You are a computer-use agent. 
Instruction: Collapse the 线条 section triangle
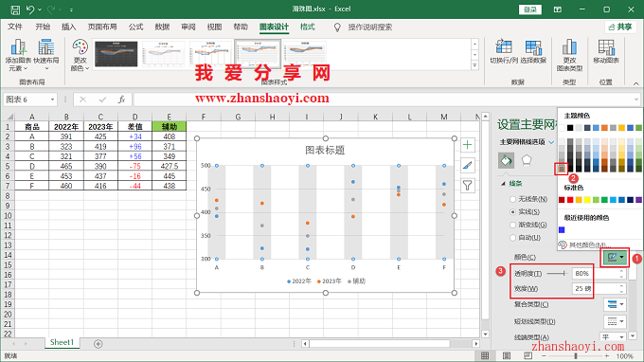[503, 184]
